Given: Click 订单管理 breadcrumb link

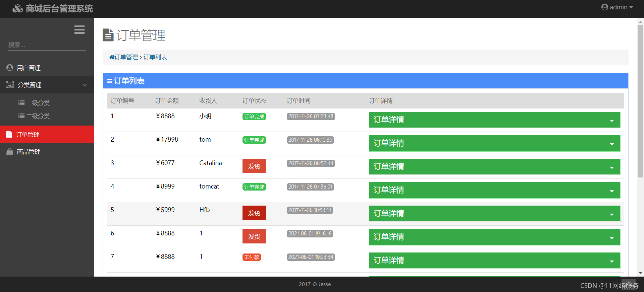Looking at the screenshot, I should coord(126,57).
